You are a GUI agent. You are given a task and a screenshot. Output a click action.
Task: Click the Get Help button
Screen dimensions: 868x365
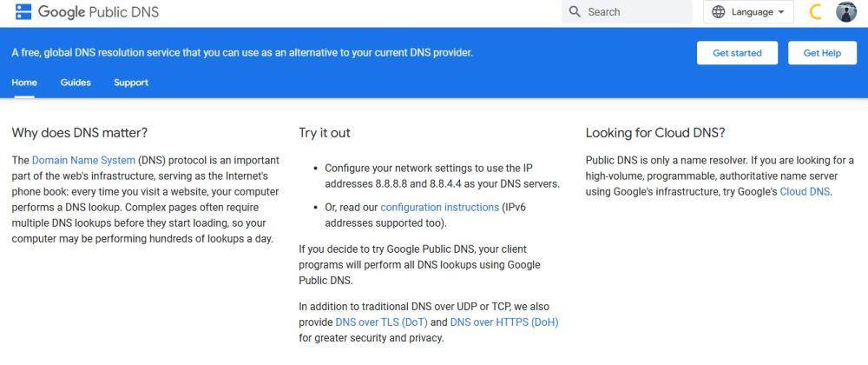click(x=822, y=53)
